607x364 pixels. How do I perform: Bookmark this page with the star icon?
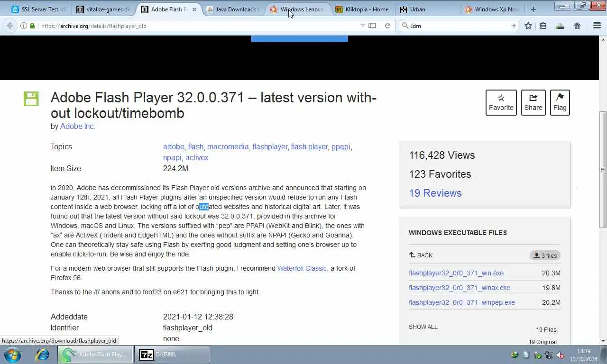[528, 26]
